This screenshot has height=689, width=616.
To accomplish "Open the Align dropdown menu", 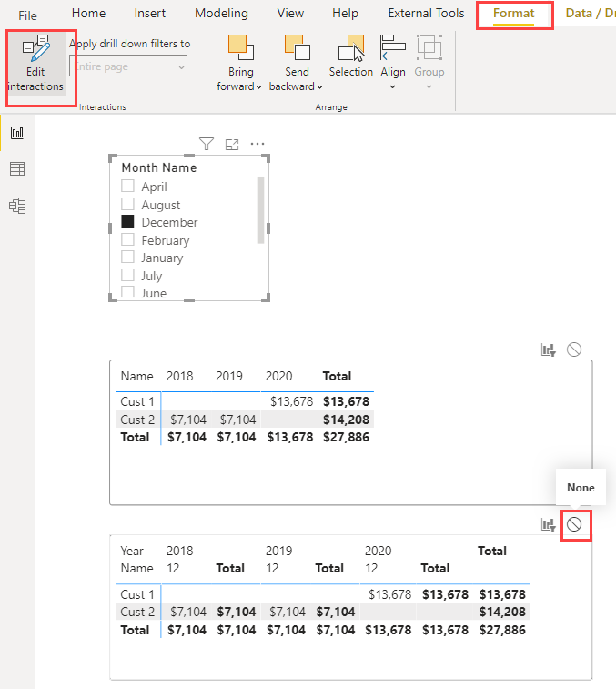I will 393,87.
